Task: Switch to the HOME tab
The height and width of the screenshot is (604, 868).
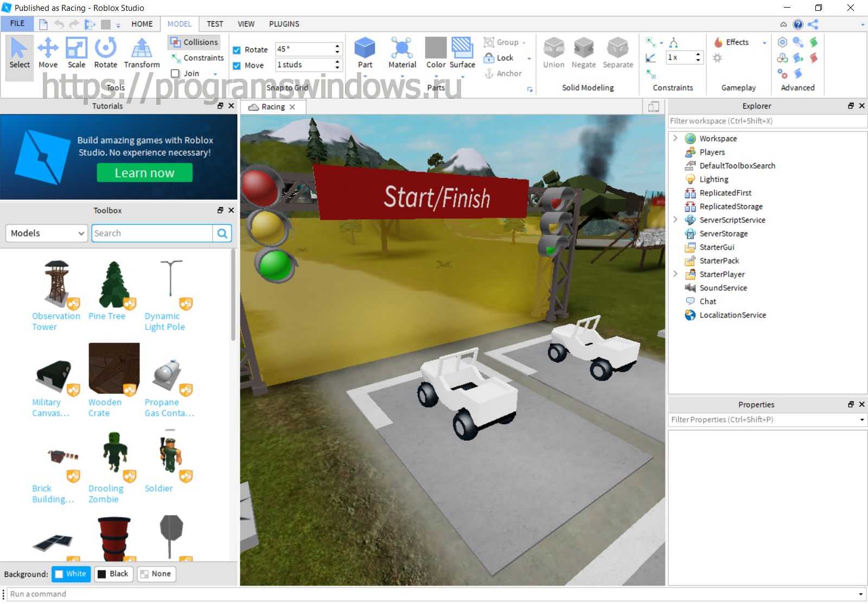Action: (142, 24)
